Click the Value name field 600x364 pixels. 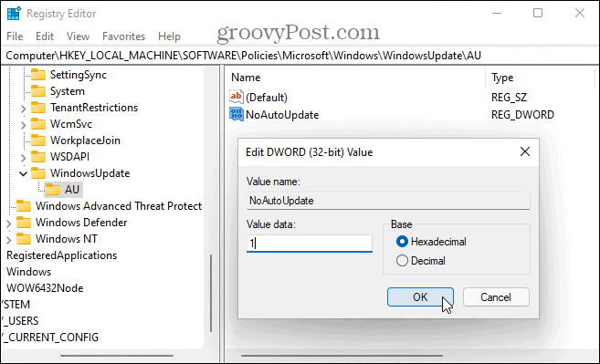pos(388,201)
